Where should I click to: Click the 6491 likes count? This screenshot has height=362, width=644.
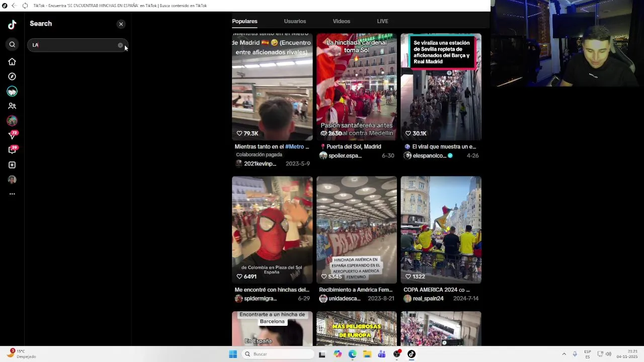[250, 277]
